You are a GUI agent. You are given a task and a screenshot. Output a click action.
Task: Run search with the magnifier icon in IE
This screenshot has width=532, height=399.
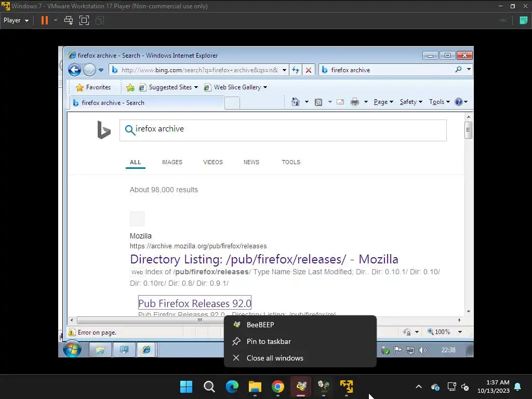(x=458, y=70)
